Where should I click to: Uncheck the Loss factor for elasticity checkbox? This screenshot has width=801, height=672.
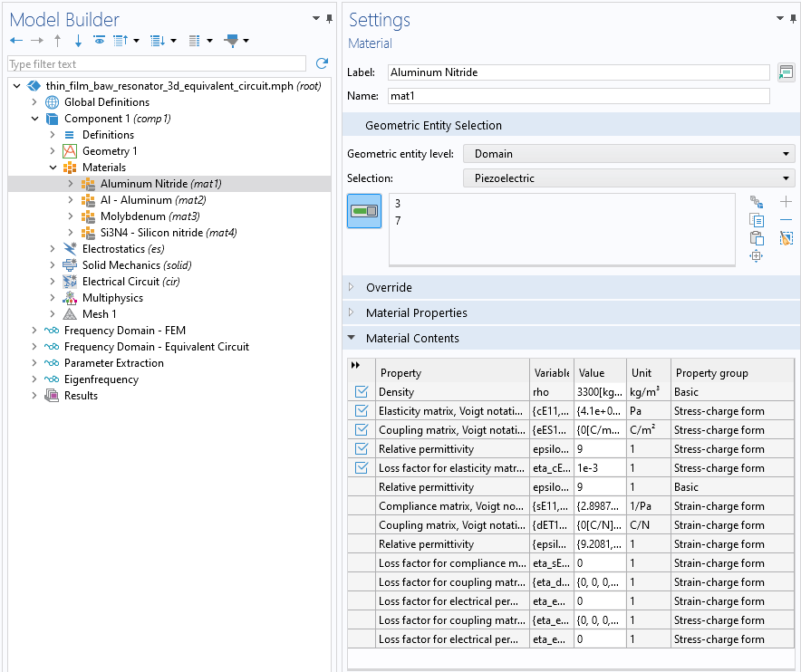(x=362, y=467)
